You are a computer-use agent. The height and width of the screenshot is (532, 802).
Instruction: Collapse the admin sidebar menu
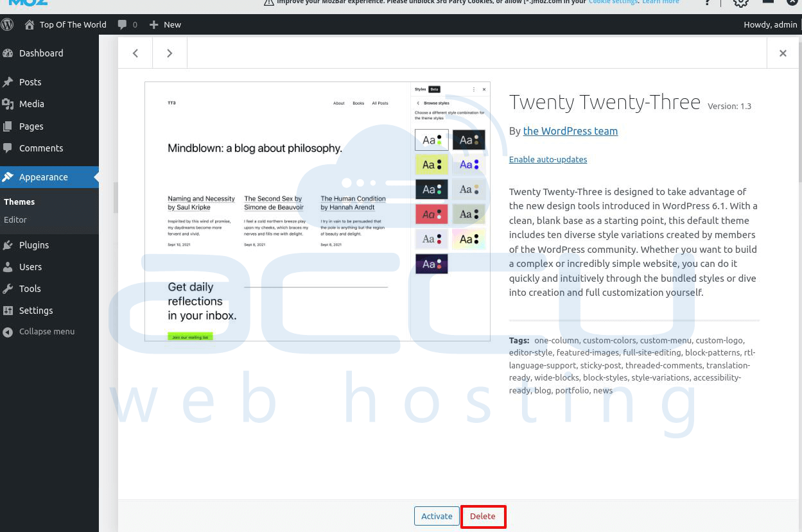(x=49, y=332)
